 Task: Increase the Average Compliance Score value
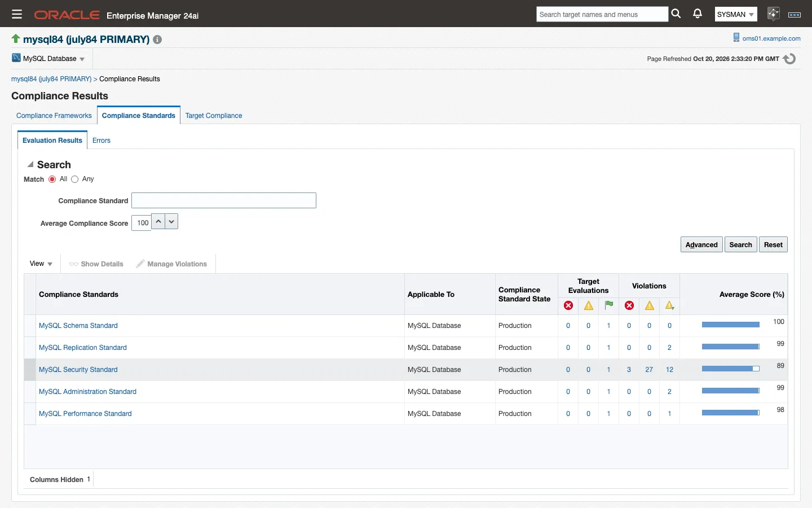(158, 222)
